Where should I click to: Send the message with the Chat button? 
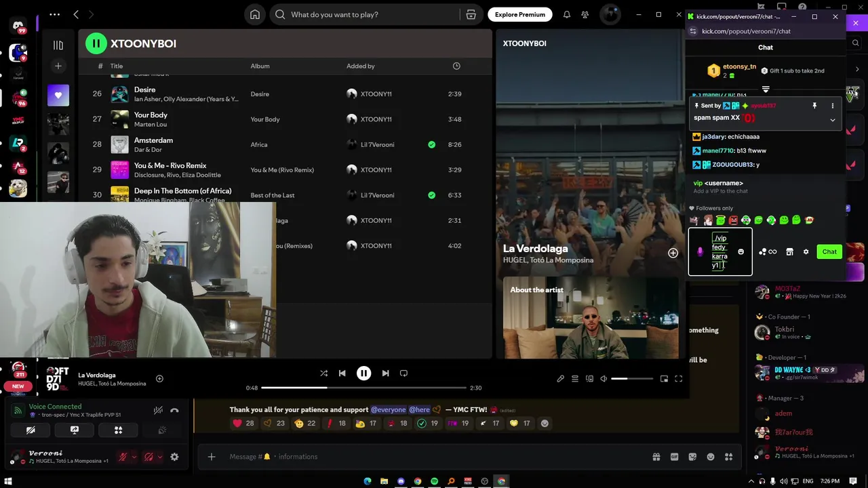pos(829,252)
